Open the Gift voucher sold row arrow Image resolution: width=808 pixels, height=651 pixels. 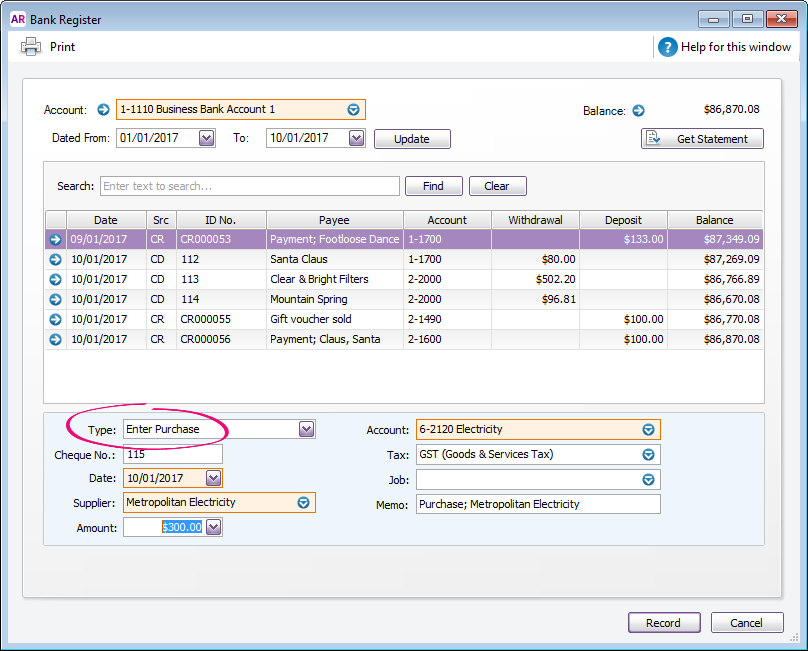[x=55, y=320]
